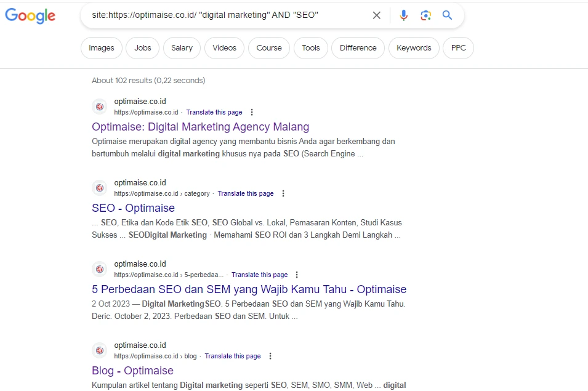The height and width of the screenshot is (391, 588).
Task: Click favicon of Blog - Optimaise result
Action: coord(100,351)
